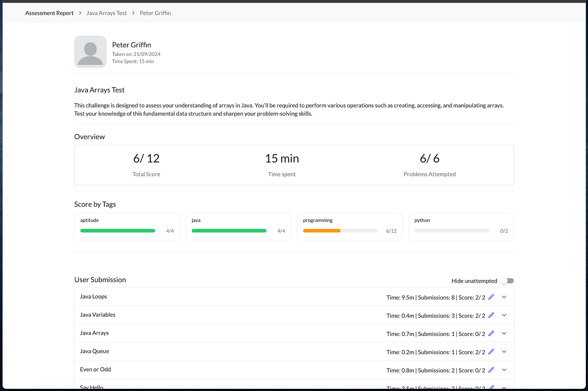Select the python score tag card
588x391 pixels.
(461, 227)
